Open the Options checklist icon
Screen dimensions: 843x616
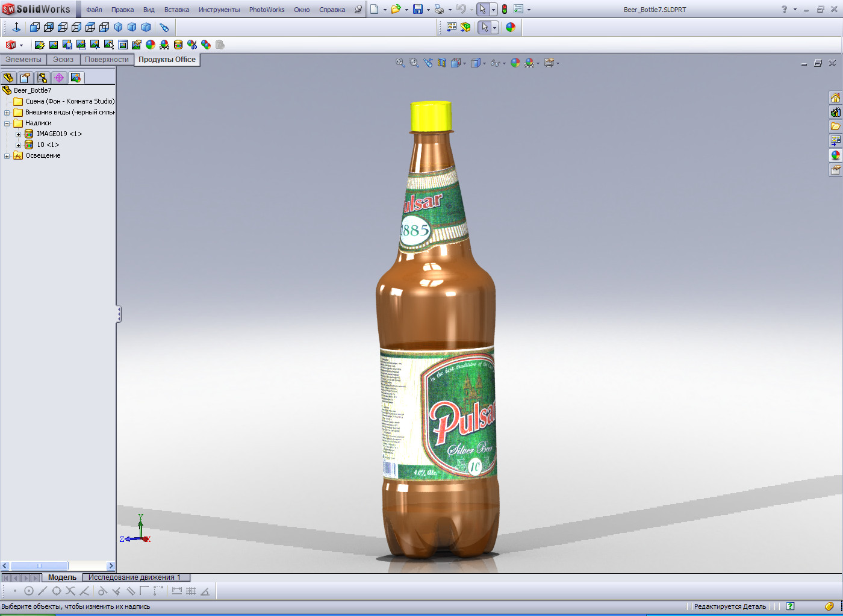[x=518, y=9]
